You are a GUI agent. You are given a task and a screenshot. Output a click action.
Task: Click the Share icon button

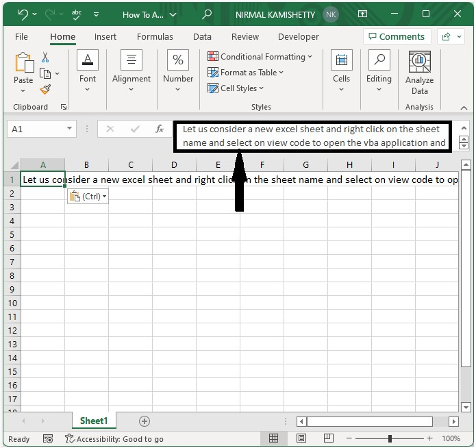tap(447, 37)
